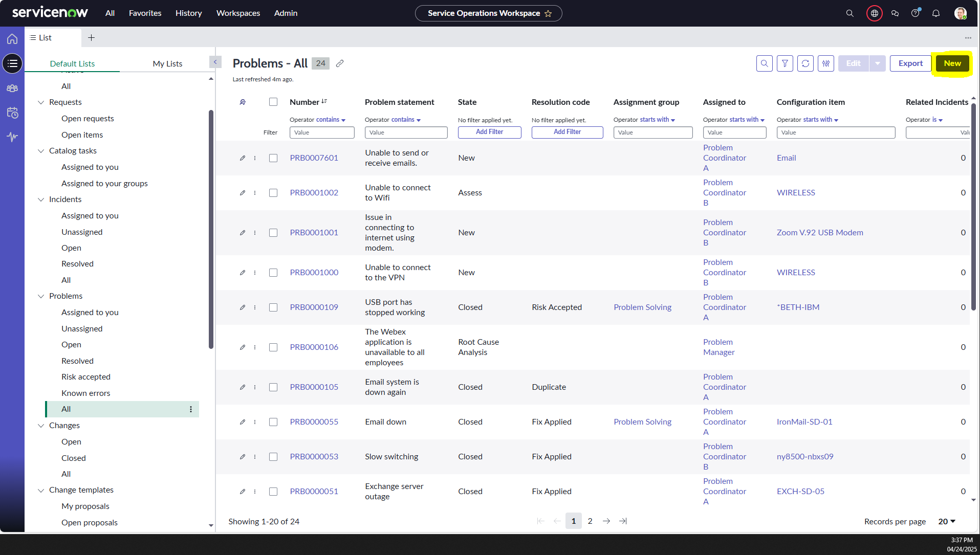Open problem record PRB0001002
Screen dimensions: 980x555
click(314, 192)
